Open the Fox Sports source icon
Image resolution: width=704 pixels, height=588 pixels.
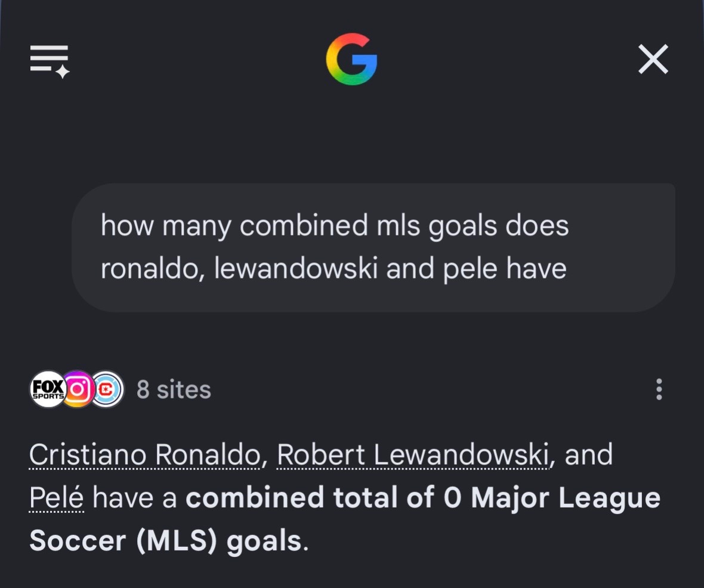point(48,389)
